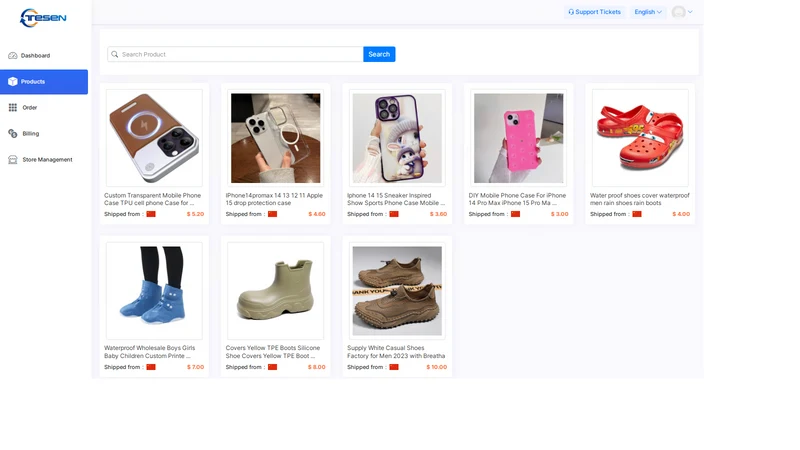This screenshot has width=800, height=450.
Task: Open Billing in the sidebar
Action: click(x=44, y=134)
